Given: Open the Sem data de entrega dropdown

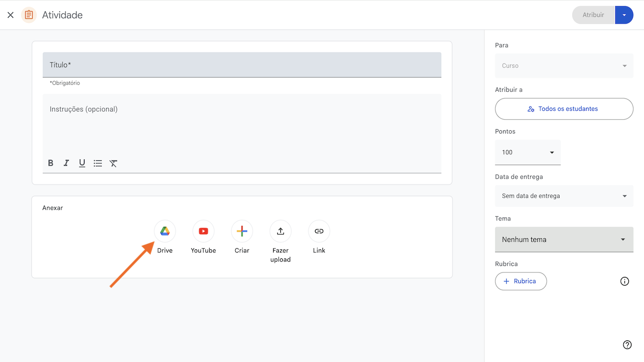Looking at the screenshot, I should [x=564, y=196].
